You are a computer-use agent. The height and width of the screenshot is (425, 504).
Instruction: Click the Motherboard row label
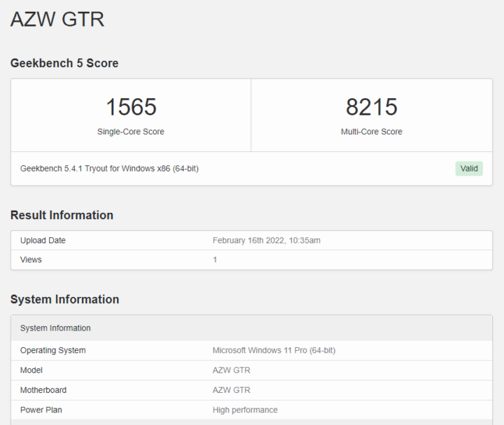(x=43, y=390)
